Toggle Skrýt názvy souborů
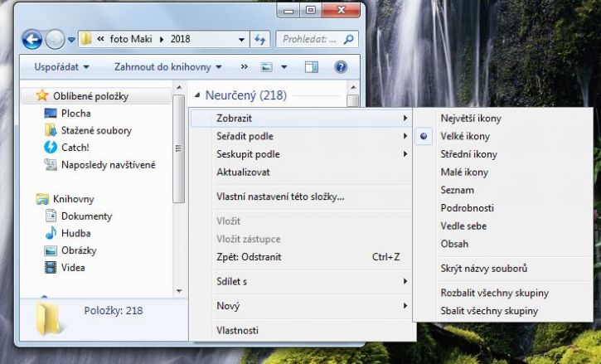This screenshot has width=601, height=364. pos(503,269)
